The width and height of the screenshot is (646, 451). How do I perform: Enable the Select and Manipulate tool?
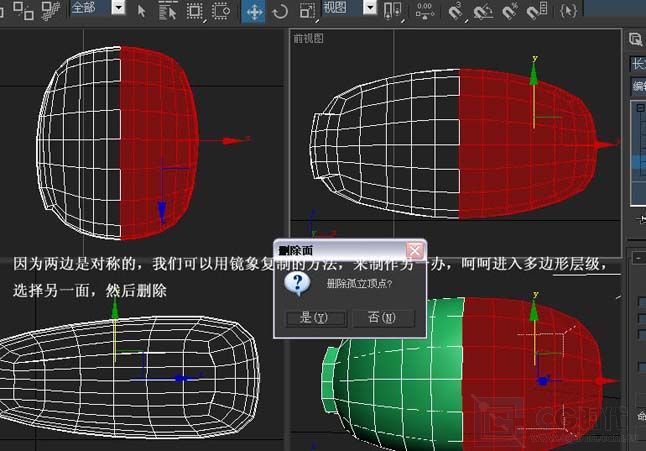point(425,11)
